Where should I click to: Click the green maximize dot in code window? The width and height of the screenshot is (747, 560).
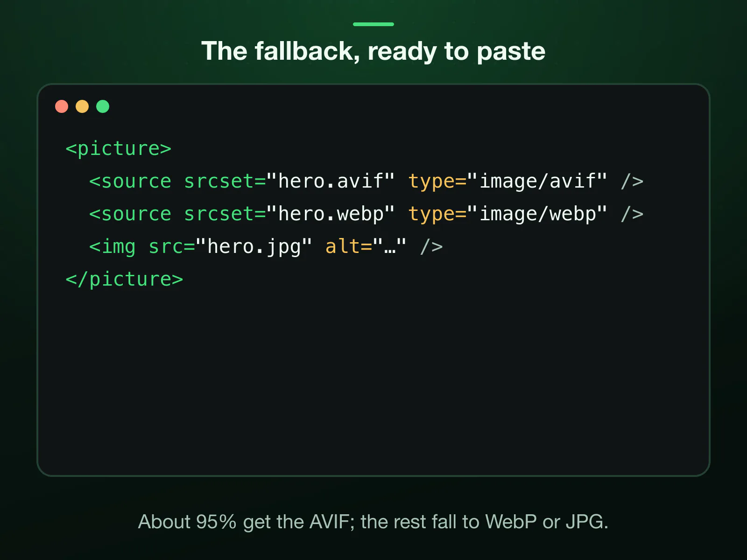(103, 106)
